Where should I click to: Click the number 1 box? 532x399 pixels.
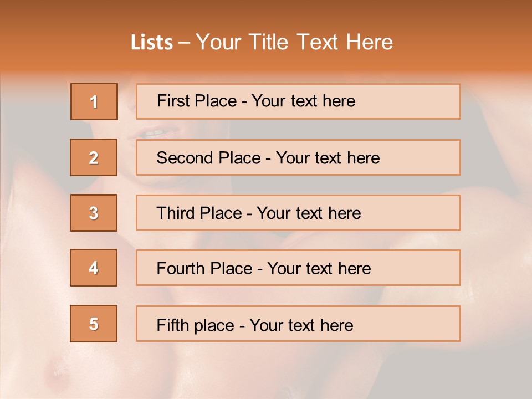[x=94, y=101]
